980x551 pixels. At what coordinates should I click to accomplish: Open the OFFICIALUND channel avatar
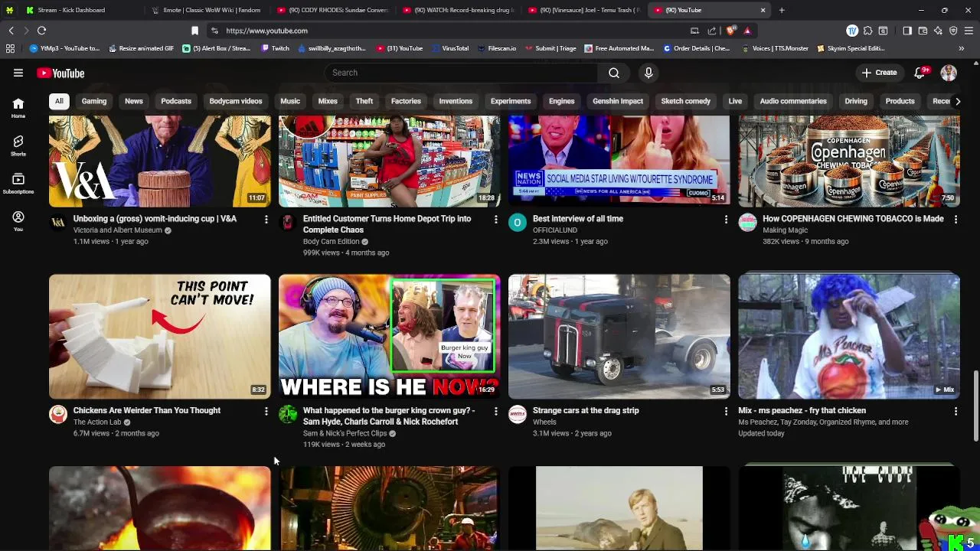518,223
